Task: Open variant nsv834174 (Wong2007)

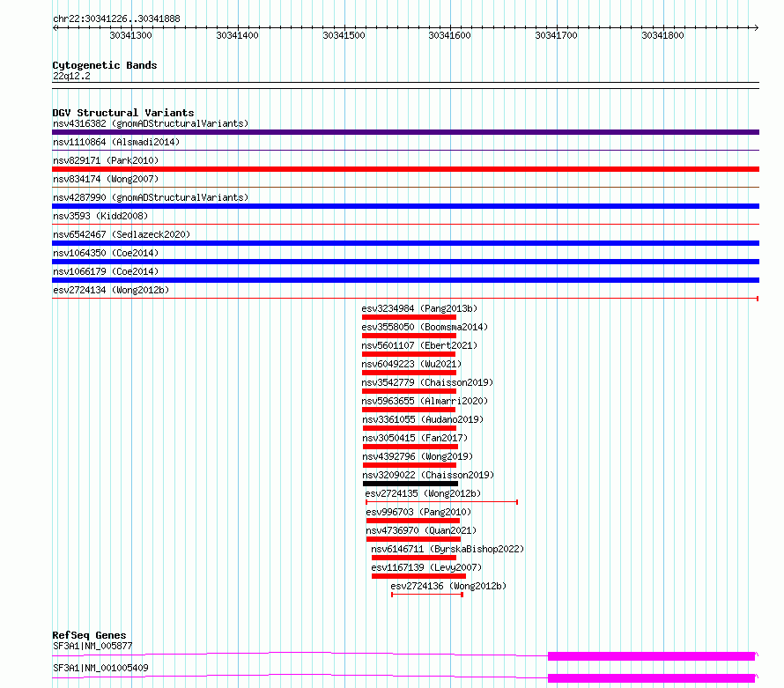Action: 106,179
